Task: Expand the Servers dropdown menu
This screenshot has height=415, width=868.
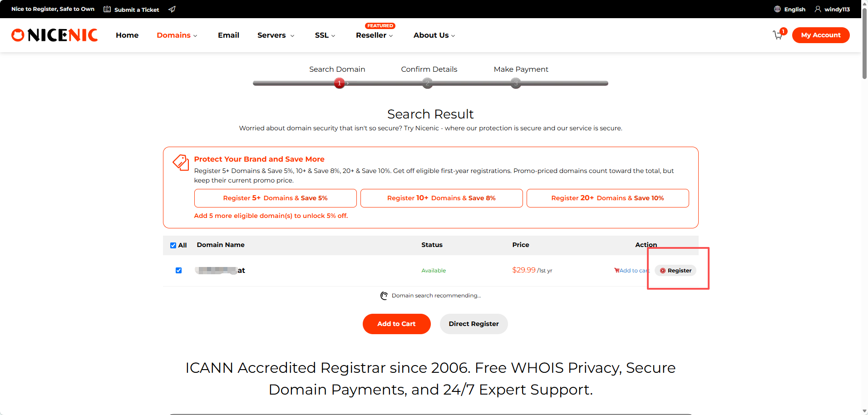Action: (x=276, y=35)
